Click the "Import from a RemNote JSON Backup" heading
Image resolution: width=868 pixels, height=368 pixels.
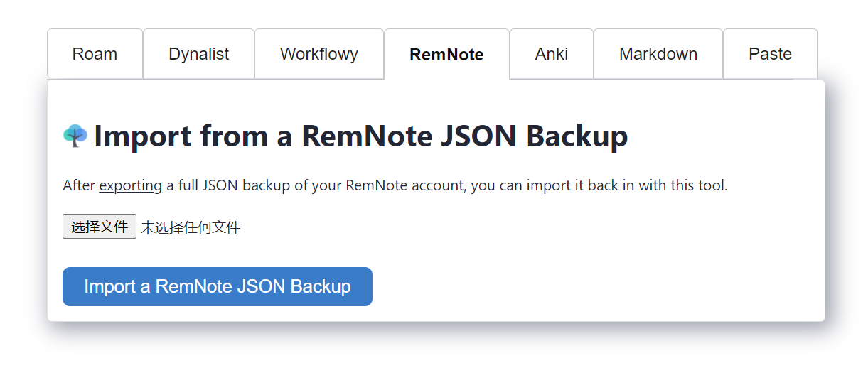360,136
